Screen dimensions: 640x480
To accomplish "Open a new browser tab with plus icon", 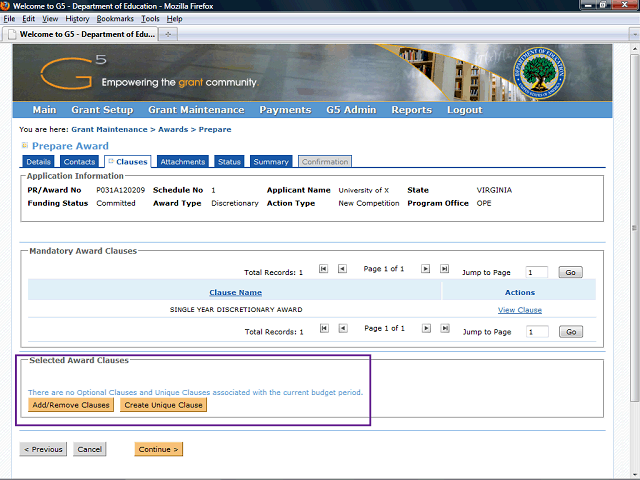I will [x=168, y=34].
